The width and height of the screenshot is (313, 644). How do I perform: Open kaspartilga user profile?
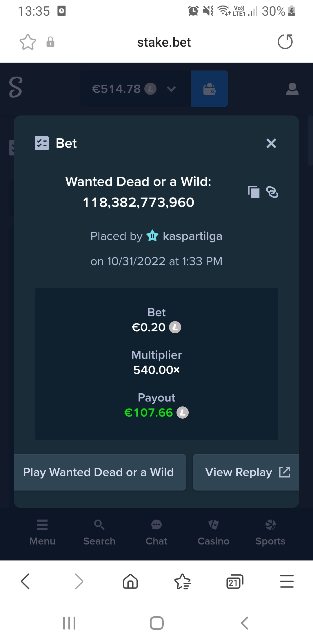click(192, 236)
